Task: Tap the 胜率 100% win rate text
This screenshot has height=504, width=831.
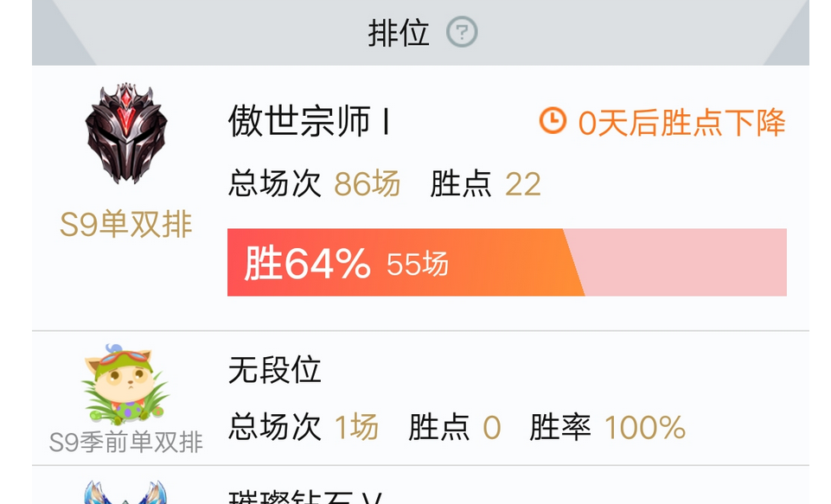Action: pyautogui.click(x=607, y=427)
